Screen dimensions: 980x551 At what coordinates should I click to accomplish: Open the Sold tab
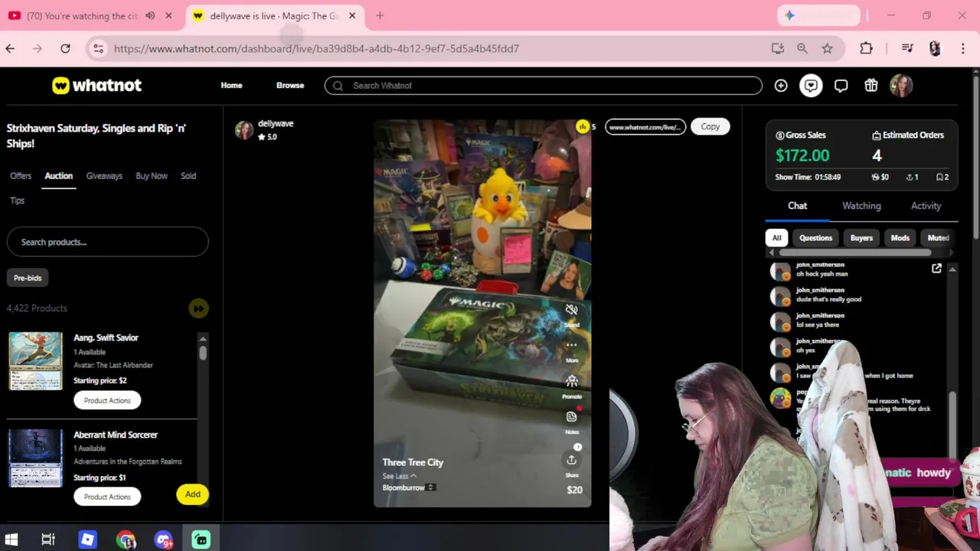point(188,176)
